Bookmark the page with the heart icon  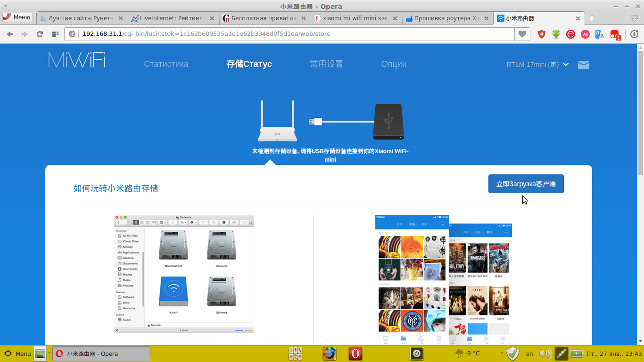tap(522, 34)
